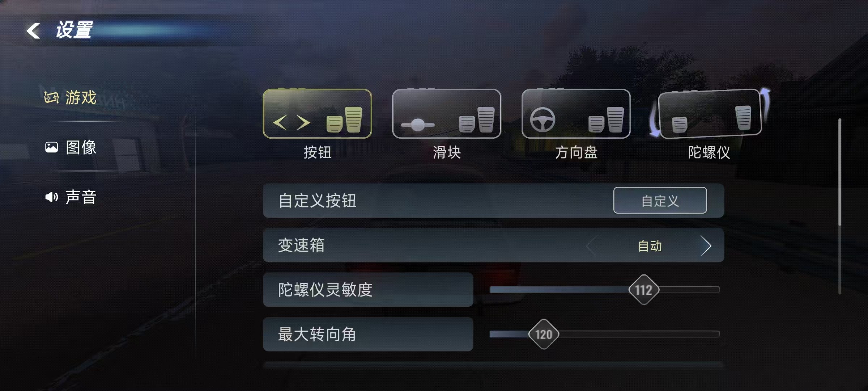This screenshot has height=391, width=868.
Task: Select the 按钮 arrow-button control scheme
Action: click(317, 114)
